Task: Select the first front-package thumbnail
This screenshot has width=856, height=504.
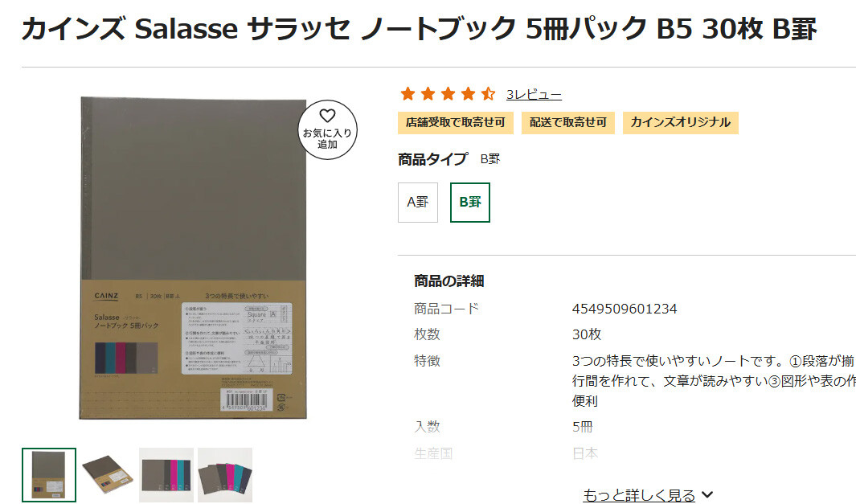Action: tap(49, 474)
